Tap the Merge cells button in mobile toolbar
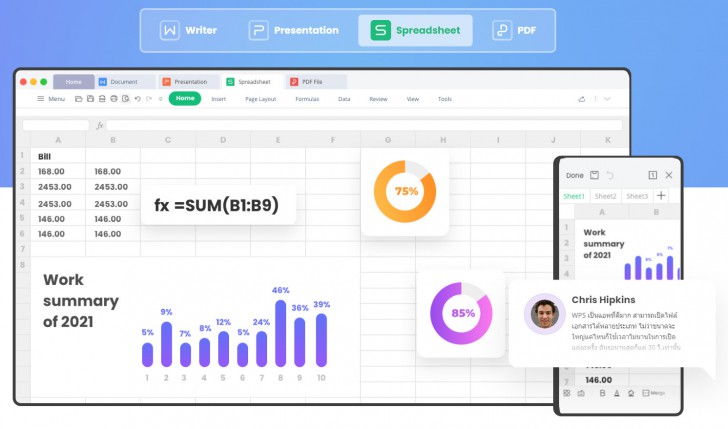Screen dimensions: 728x429 tap(654, 393)
